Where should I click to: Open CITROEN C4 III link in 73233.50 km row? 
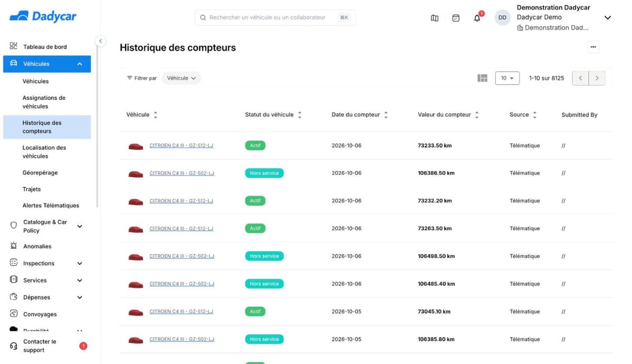coord(181,146)
